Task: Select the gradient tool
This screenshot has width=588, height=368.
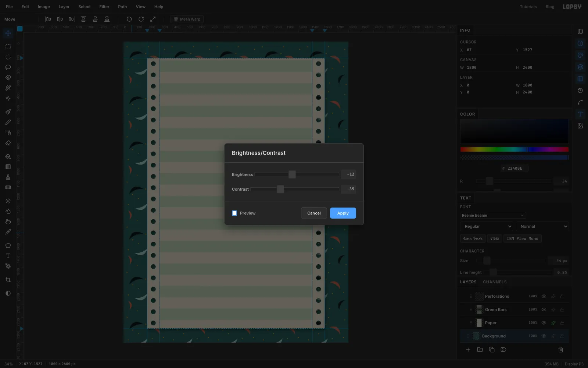Action: [x=8, y=167]
